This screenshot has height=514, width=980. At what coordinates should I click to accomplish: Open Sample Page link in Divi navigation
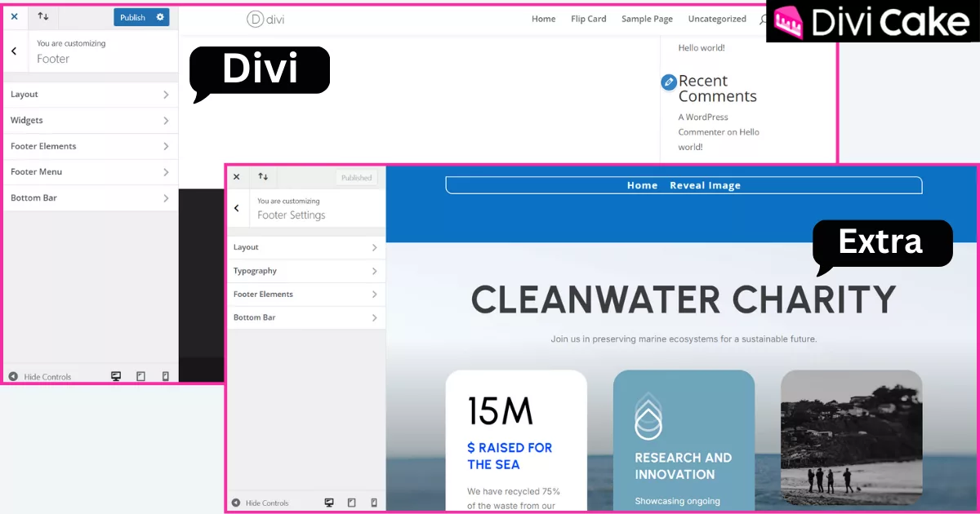pyautogui.click(x=647, y=19)
